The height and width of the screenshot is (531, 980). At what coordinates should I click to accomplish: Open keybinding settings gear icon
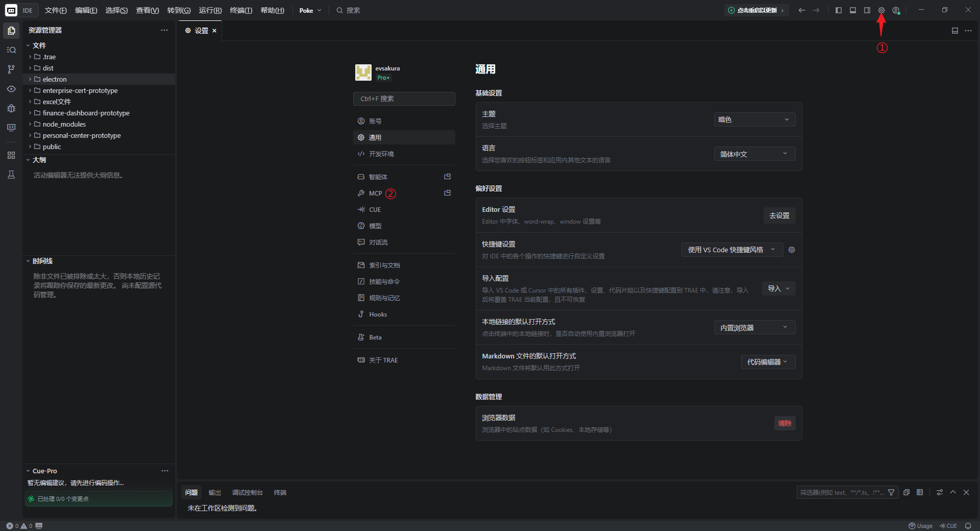coord(792,250)
